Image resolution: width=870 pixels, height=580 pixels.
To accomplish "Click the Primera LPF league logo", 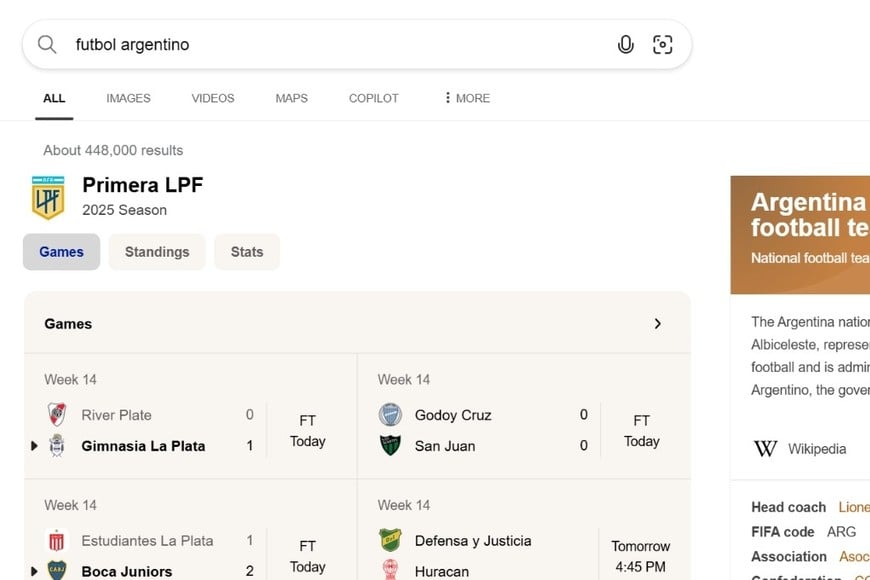I will coord(48,197).
